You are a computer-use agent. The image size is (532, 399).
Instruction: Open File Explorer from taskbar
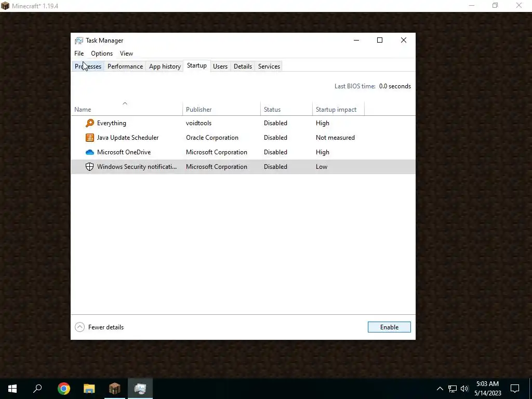(89, 389)
